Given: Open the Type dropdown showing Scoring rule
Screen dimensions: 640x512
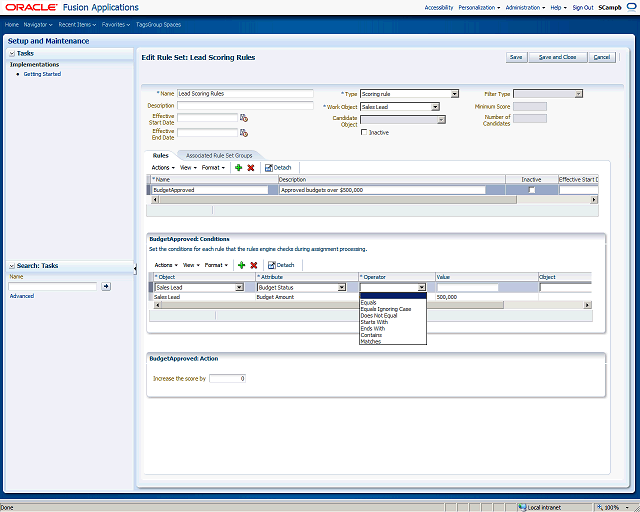Looking at the screenshot, I should pos(409,94).
